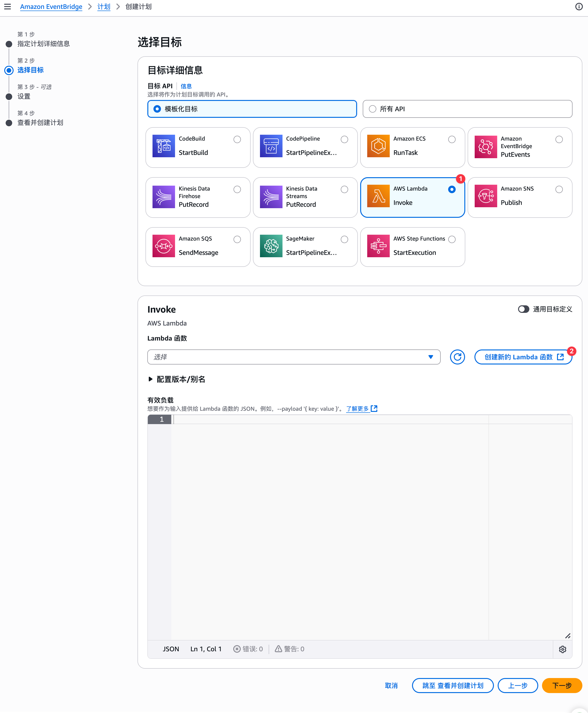
Task: Refresh the Lambda function list
Action: pos(457,357)
